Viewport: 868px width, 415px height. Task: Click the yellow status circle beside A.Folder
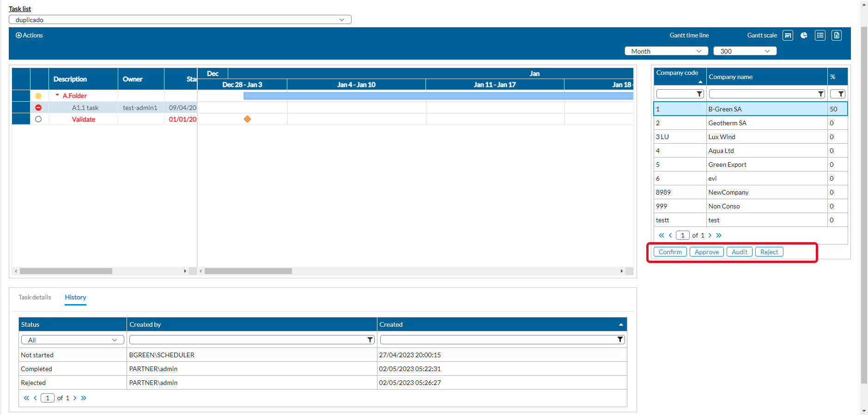(38, 96)
